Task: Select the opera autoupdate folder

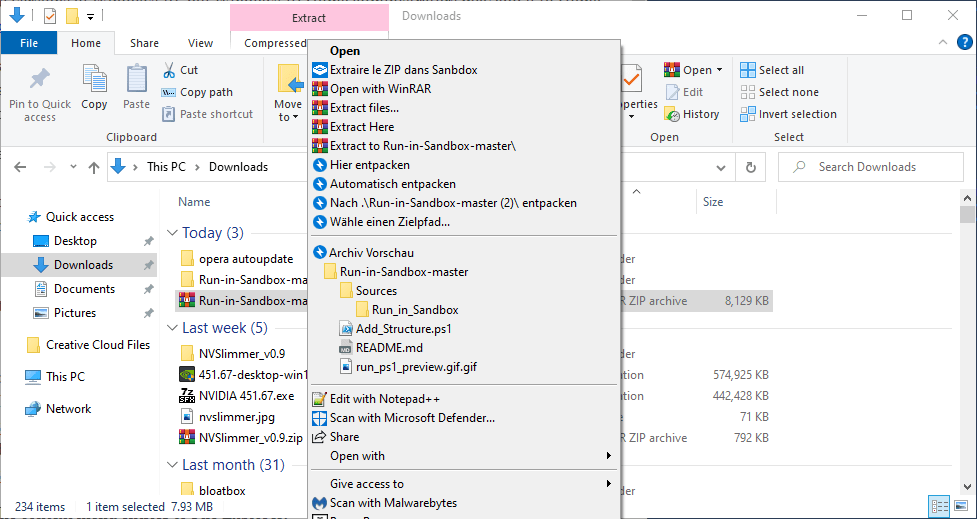Action: pos(244,258)
